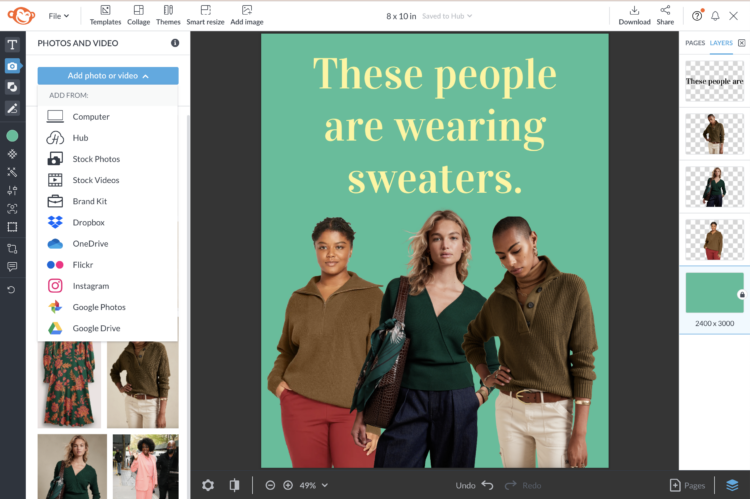The width and height of the screenshot is (750, 499).
Task: Choose OneDrive as source
Action: (108, 244)
